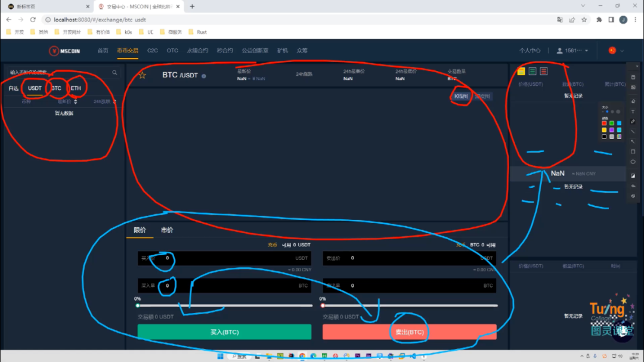Click the new tab plus button
The height and width of the screenshot is (362, 644).
click(x=192, y=7)
